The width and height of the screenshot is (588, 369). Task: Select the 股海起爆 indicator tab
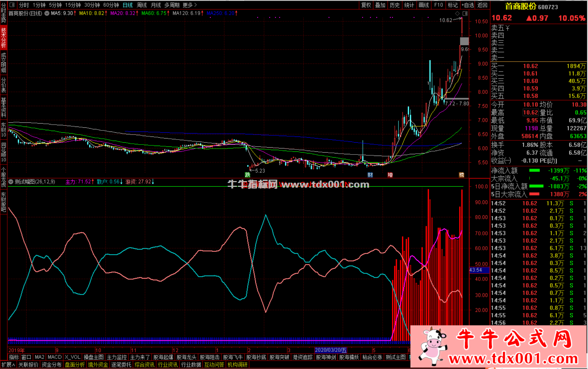pos(163,357)
